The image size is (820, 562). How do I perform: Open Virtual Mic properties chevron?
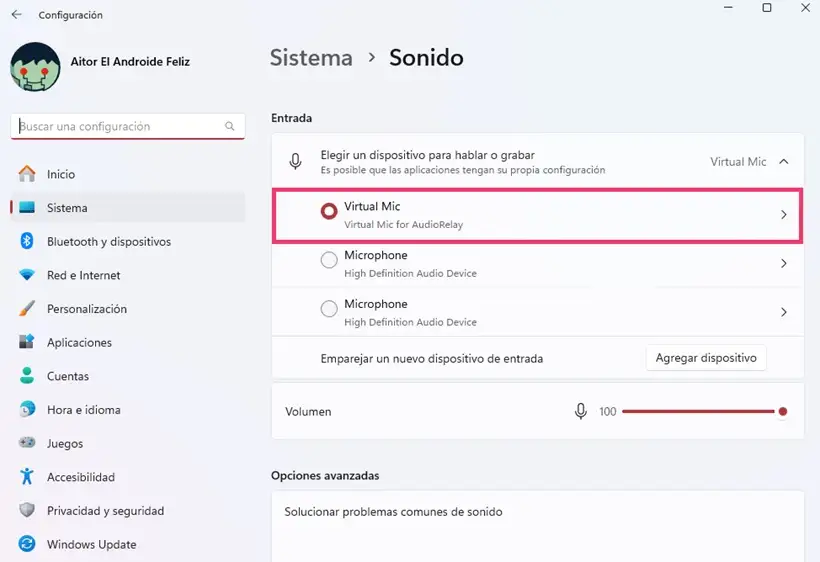tap(783, 214)
